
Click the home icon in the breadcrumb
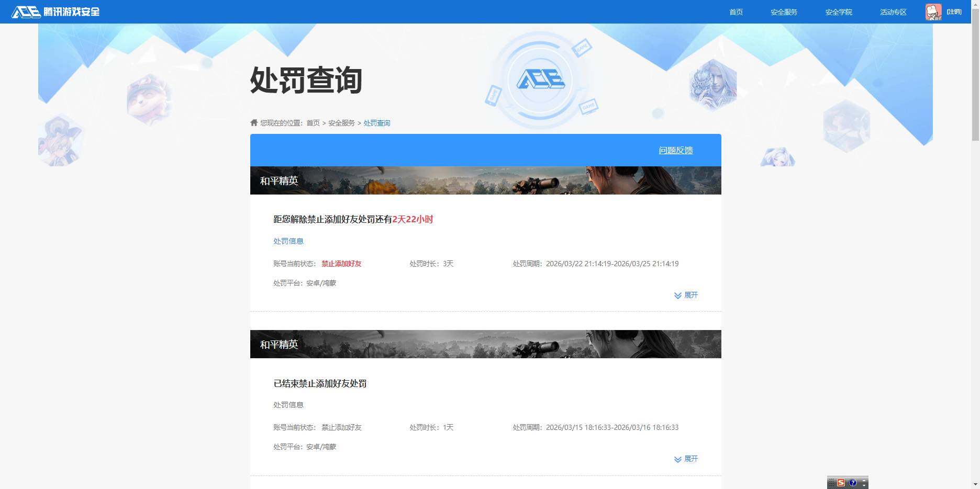[x=253, y=122]
